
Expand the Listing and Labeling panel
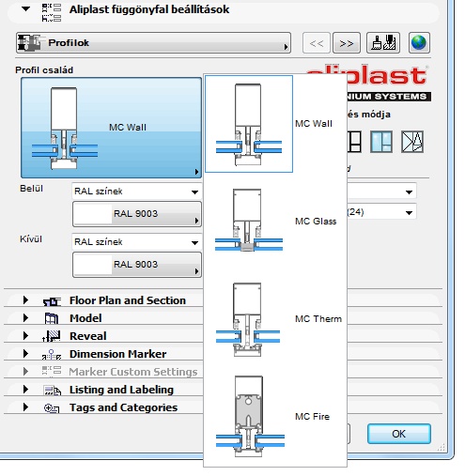(x=25, y=390)
